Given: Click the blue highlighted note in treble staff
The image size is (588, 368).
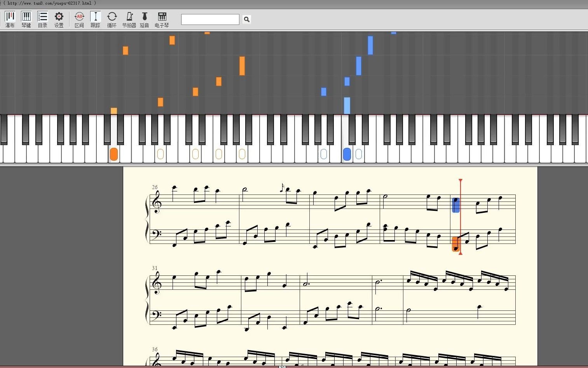Looking at the screenshot, I should [x=456, y=205].
